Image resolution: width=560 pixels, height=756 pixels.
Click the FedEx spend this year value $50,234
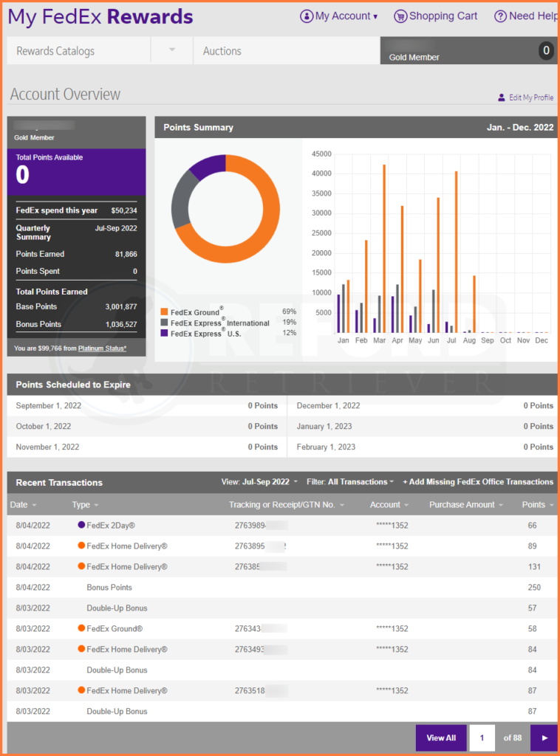pyautogui.click(x=124, y=210)
